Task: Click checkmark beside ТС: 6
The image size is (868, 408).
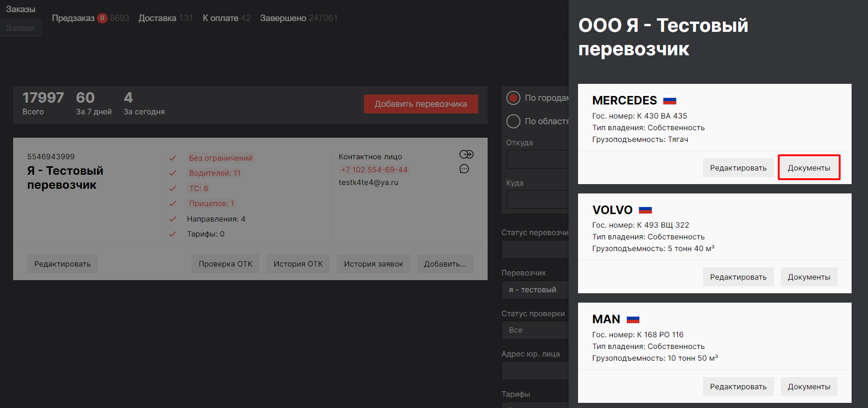Action: coord(173,188)
